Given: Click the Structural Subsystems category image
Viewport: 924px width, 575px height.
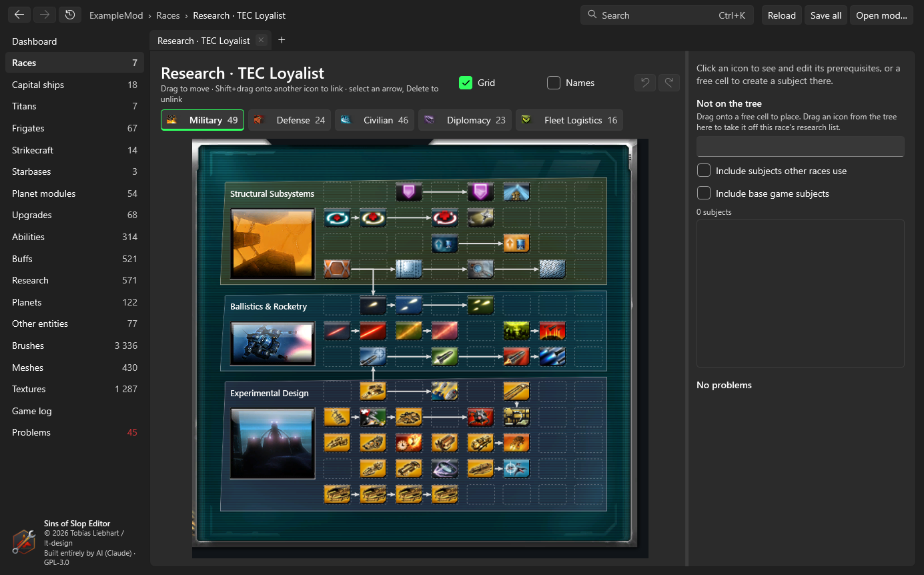Looking at the screenshot, I should [272, 244].
